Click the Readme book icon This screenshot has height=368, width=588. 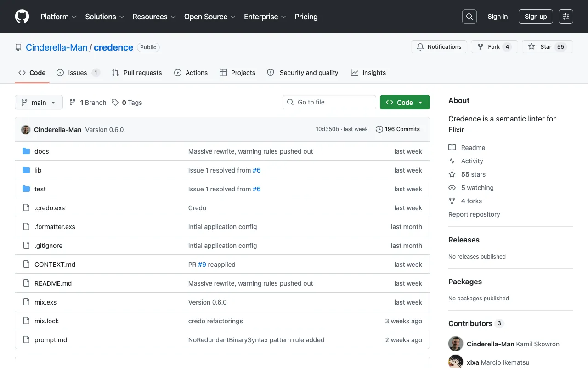point(452,148)
